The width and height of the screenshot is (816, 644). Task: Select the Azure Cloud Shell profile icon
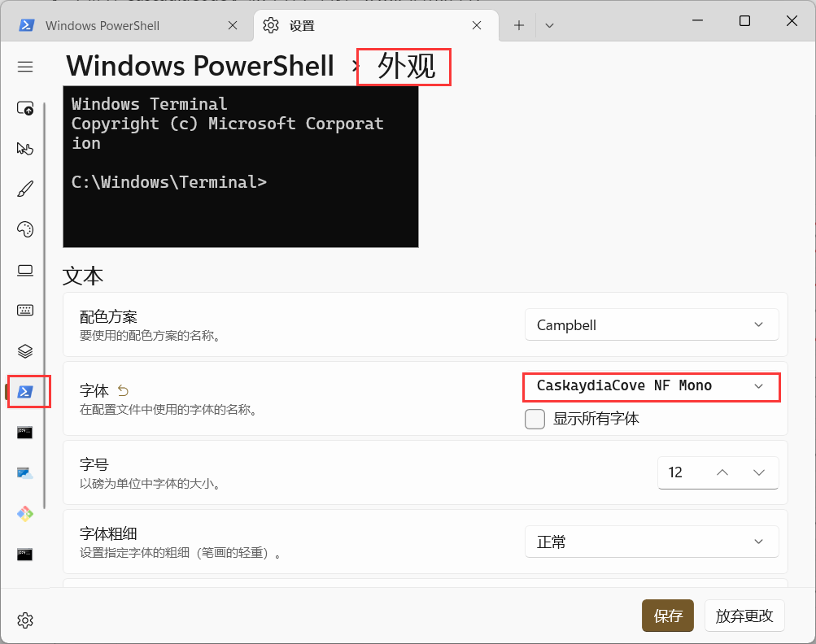point(25,473)
